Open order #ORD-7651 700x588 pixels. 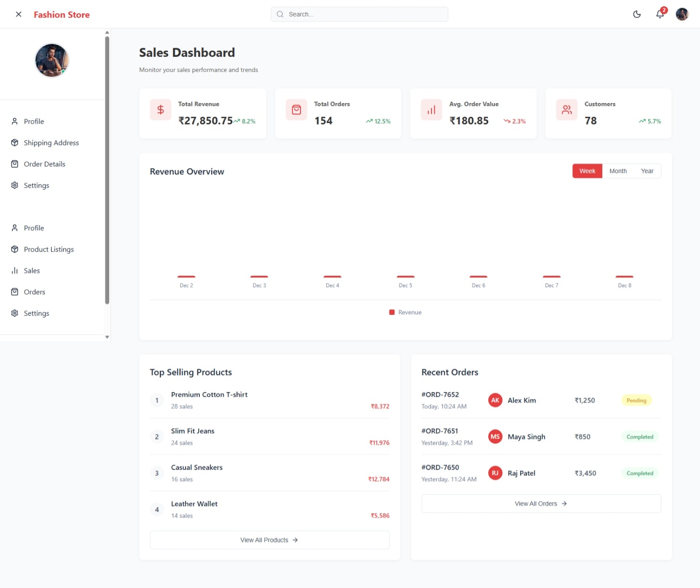click(440, 431)
